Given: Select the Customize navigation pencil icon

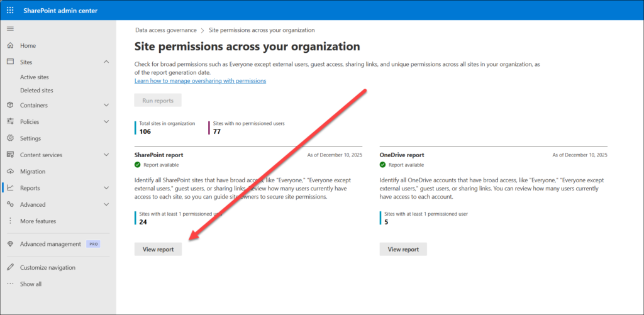Looking at the screenshot, I should click(10, 267).
